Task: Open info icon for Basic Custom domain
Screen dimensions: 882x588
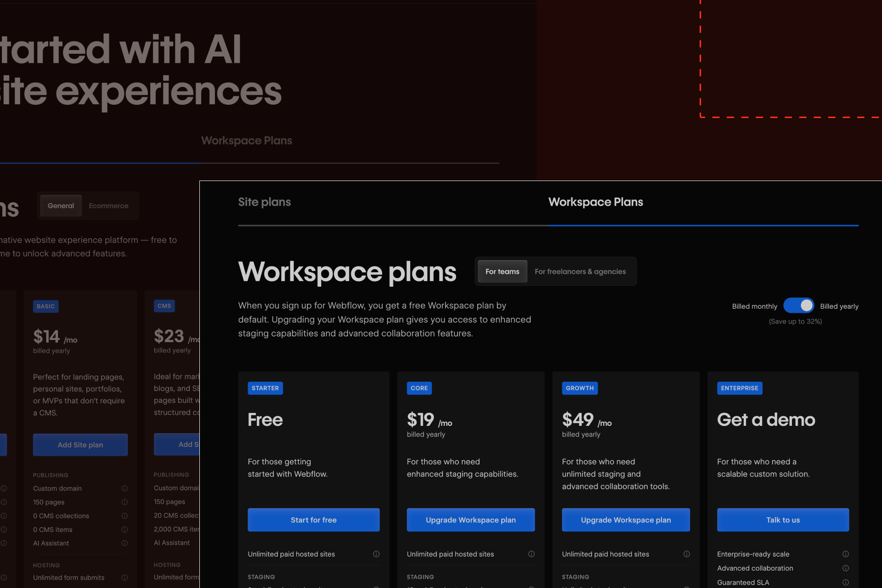Action: (x=124, y=488)
